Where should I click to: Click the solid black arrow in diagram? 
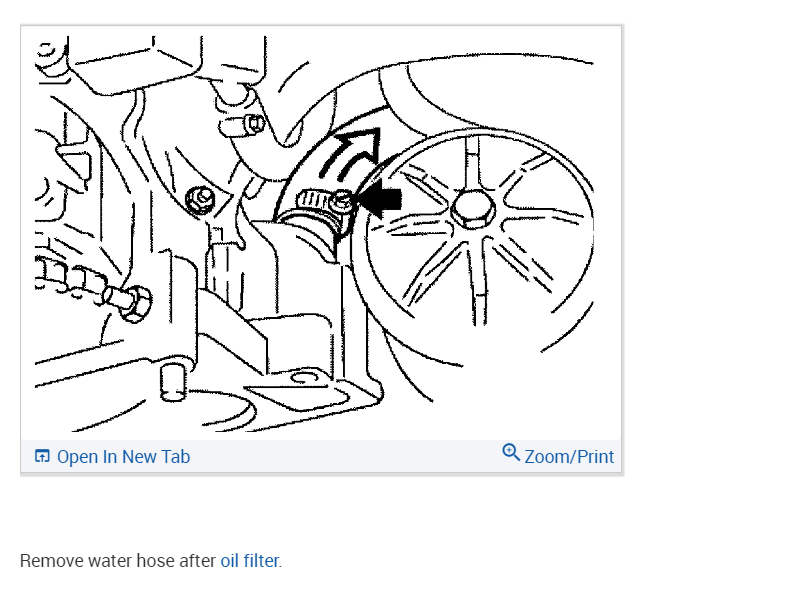[381, 199]
